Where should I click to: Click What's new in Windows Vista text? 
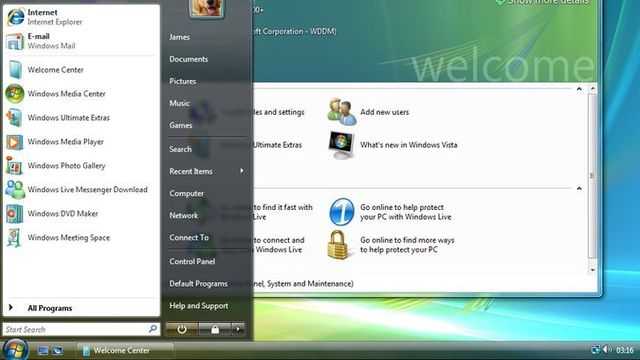pos(409,145)
